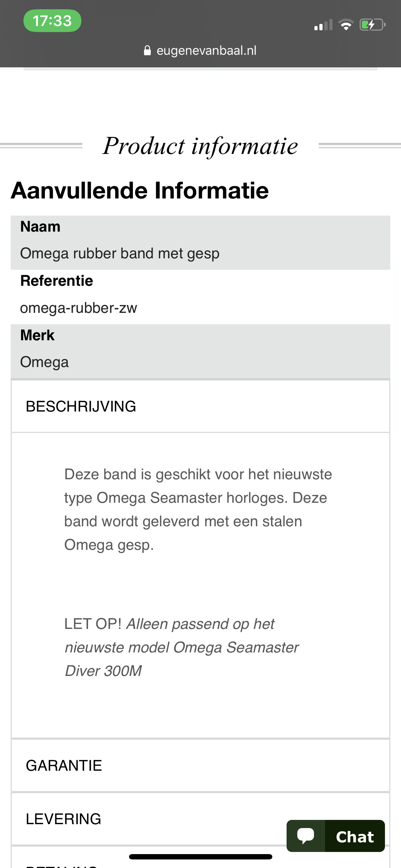Screen dimensions: 401x868
Task: Tap the green 17:33 time indicator
Action: [x=52, y=21]
